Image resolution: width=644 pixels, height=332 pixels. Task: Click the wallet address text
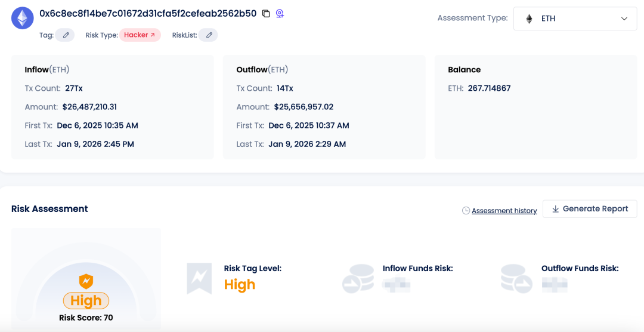point(148,13)
